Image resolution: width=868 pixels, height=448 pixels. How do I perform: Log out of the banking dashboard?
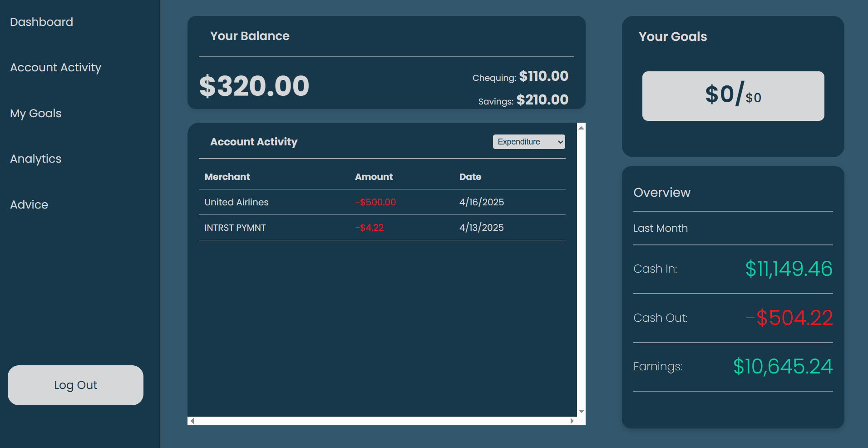click(75, 385)
